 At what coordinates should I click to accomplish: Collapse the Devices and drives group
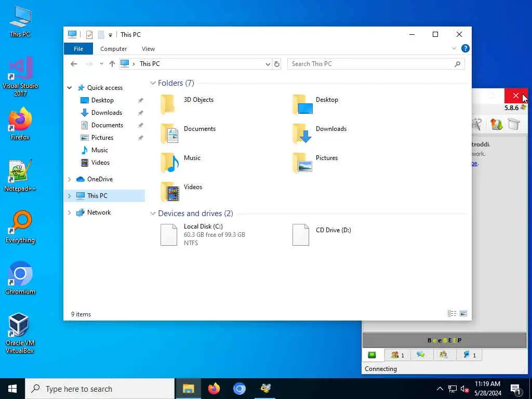tap(153, 214)
